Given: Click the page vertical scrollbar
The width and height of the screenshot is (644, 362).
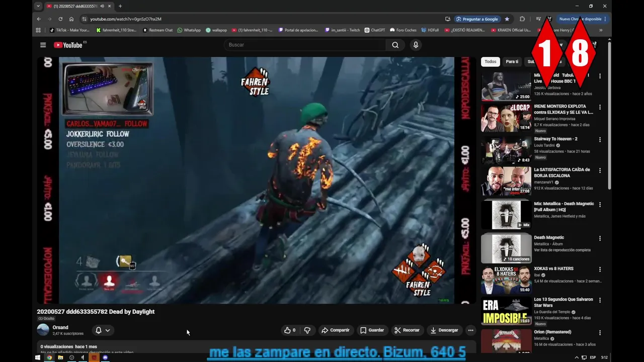Looking at the screenshot, I should click(609, 116).
